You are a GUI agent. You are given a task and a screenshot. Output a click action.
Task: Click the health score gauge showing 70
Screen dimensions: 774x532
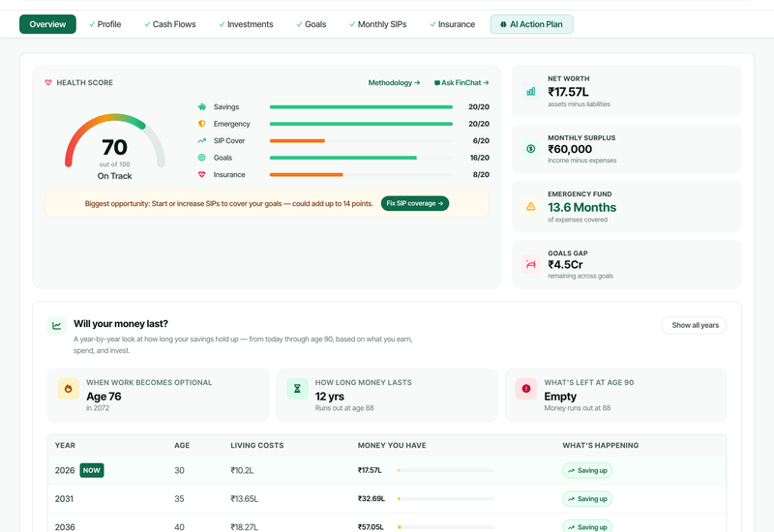(x=114, y=142)
